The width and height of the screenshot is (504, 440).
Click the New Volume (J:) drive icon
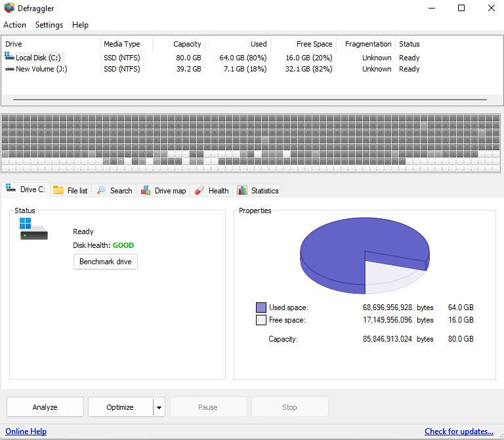click(9, 69)
